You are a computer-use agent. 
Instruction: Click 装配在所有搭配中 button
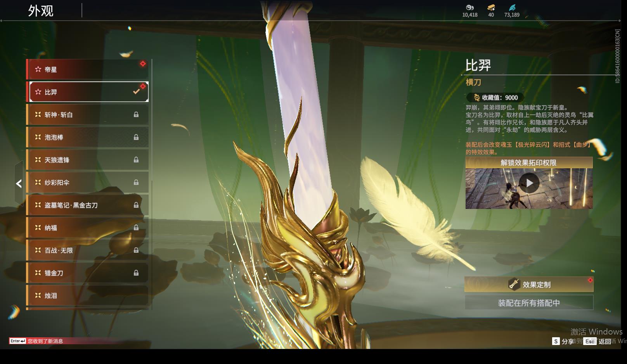[x=529, y=303]
